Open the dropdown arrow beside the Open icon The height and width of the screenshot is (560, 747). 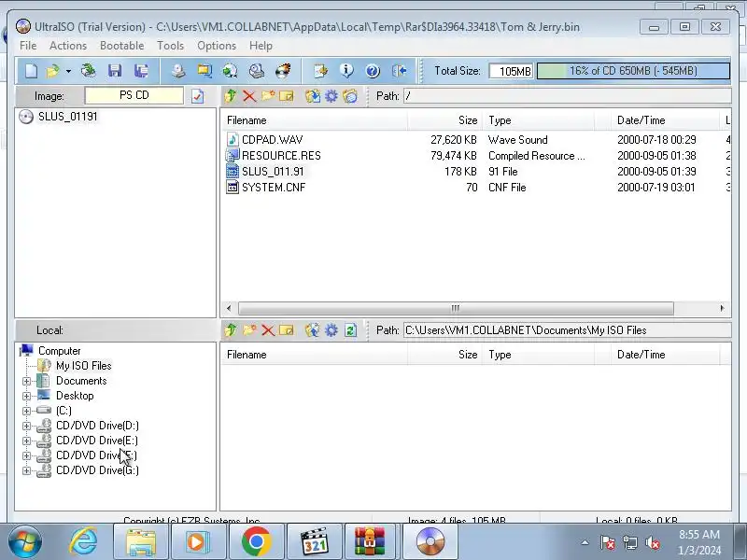(x=68, y=72)
